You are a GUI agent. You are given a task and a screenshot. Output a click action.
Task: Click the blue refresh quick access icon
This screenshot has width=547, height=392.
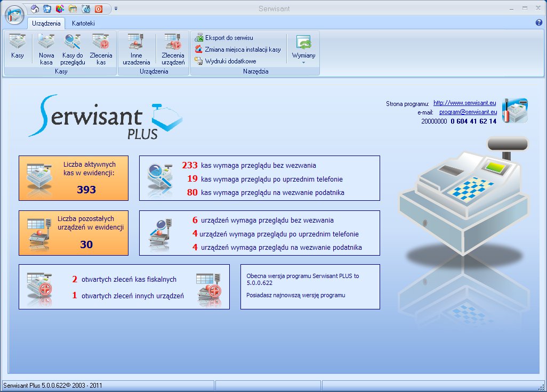86,9
